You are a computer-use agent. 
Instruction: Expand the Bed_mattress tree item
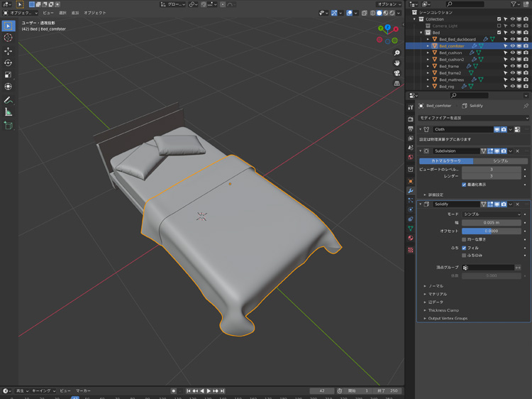pos(428,80)
